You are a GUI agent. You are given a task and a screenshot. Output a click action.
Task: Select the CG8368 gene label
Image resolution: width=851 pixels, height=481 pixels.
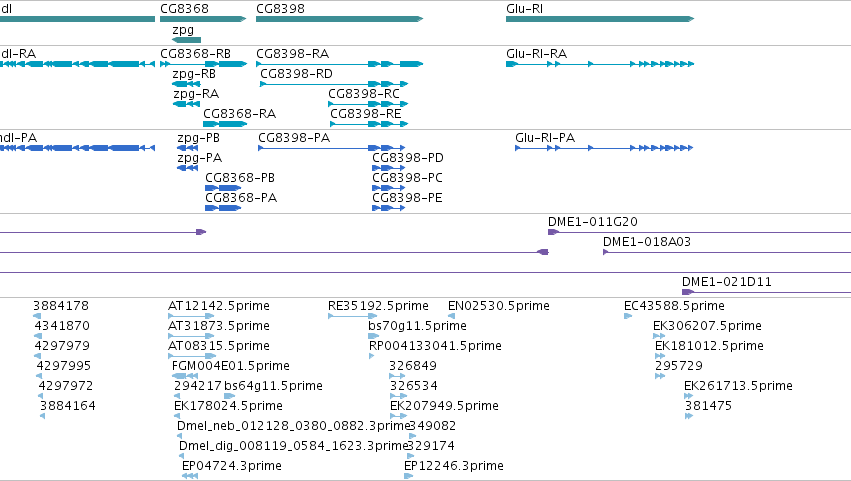[184, 9]
